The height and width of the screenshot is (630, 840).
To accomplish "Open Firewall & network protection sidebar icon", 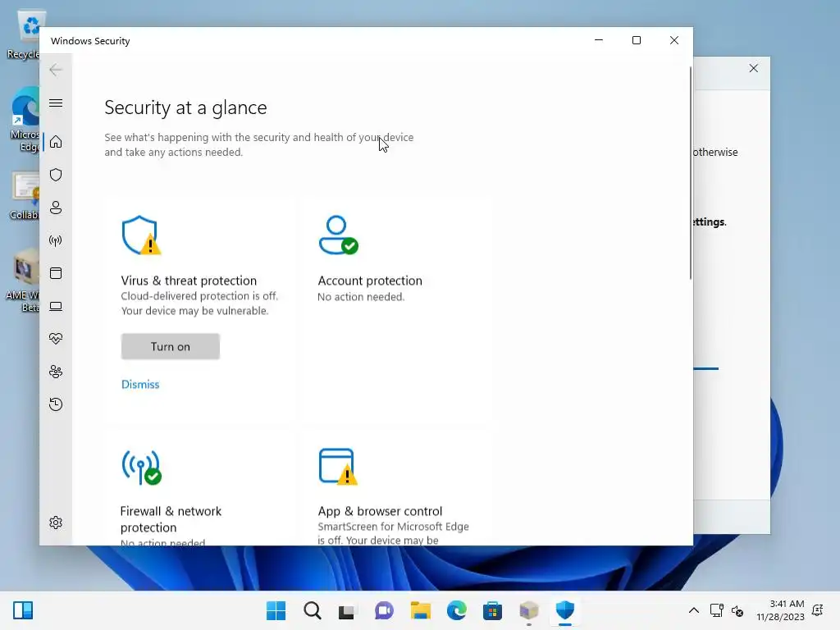I will [56, 240].
